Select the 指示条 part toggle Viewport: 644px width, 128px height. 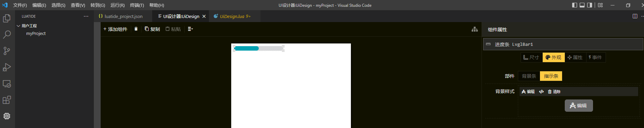(551, 76)
